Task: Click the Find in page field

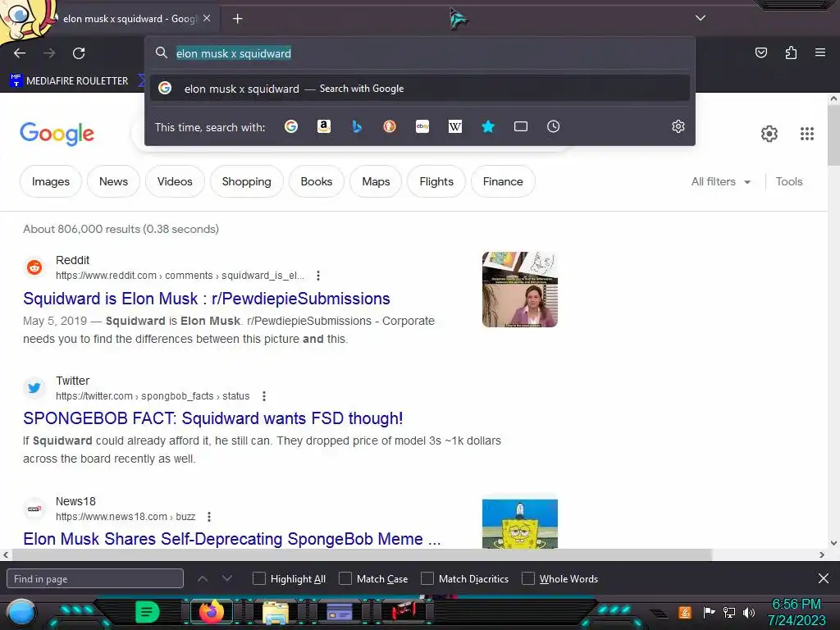Action: point(95,578)
